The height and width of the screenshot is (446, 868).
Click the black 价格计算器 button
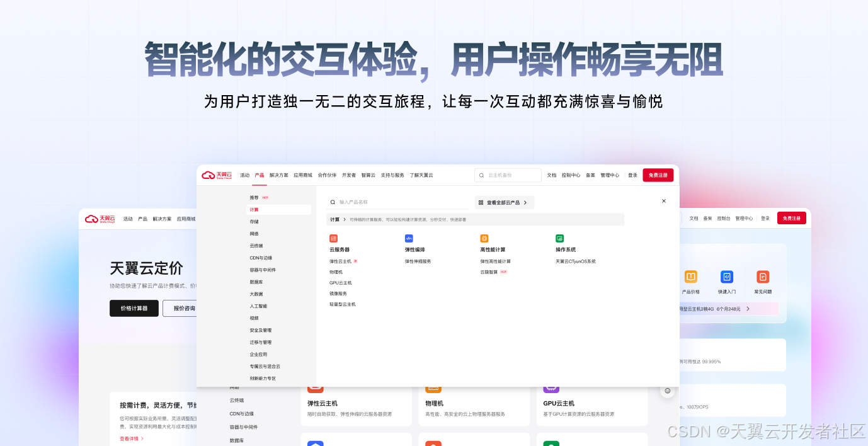[x=134, y=308]
